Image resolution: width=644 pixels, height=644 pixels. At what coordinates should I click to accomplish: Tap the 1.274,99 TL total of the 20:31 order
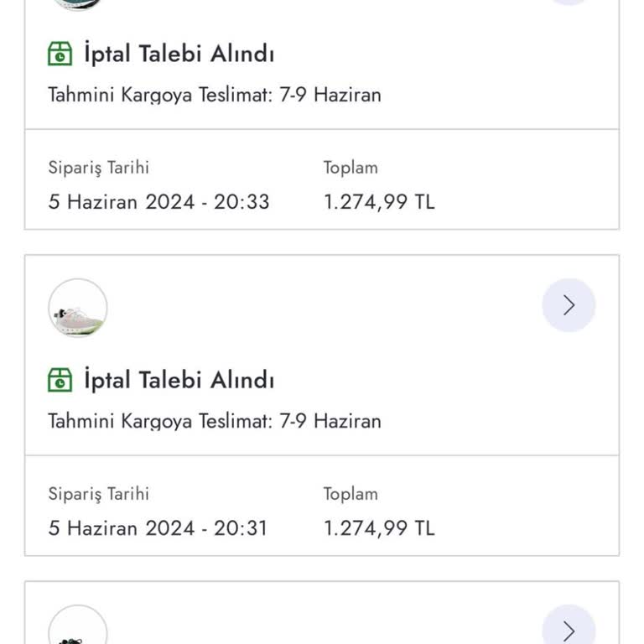coord(379,528)
